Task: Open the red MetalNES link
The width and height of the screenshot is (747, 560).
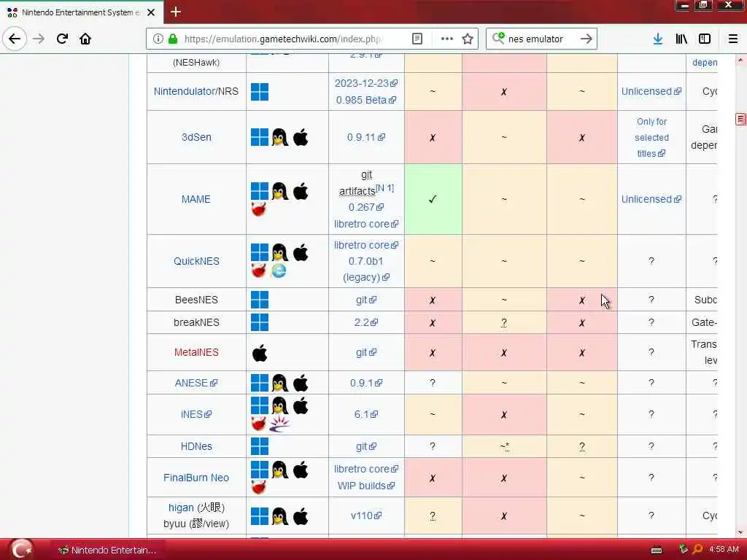Action: click(196, 352)
